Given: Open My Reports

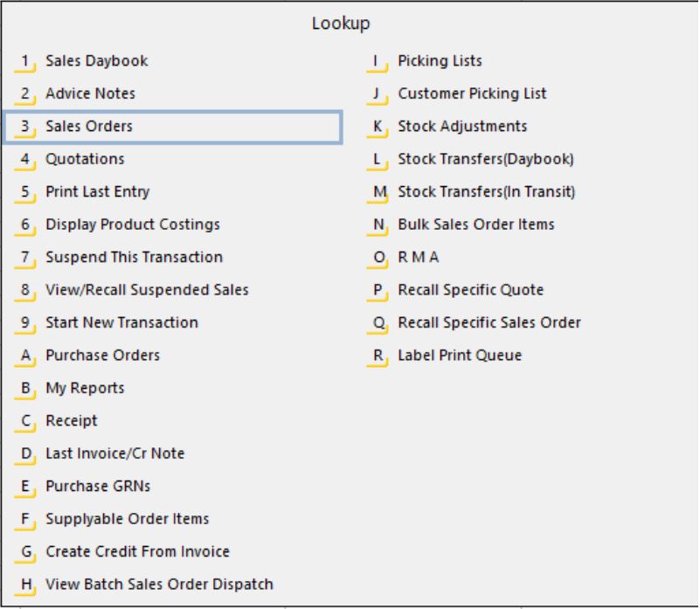Looking at the screenshot, I should (x=82, y=387).
